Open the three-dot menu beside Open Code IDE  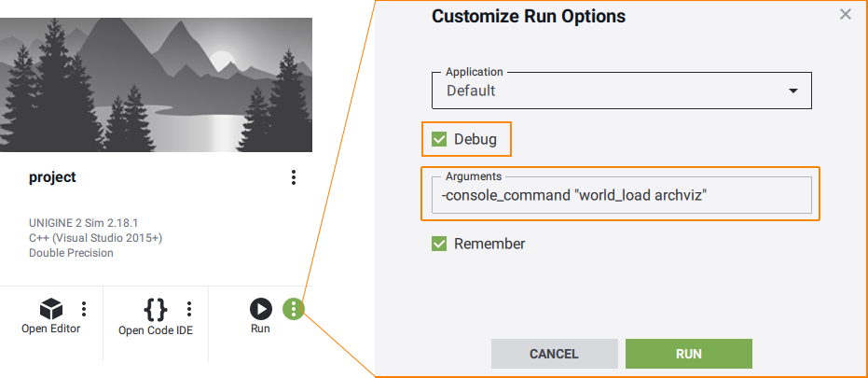click(189, 309)
